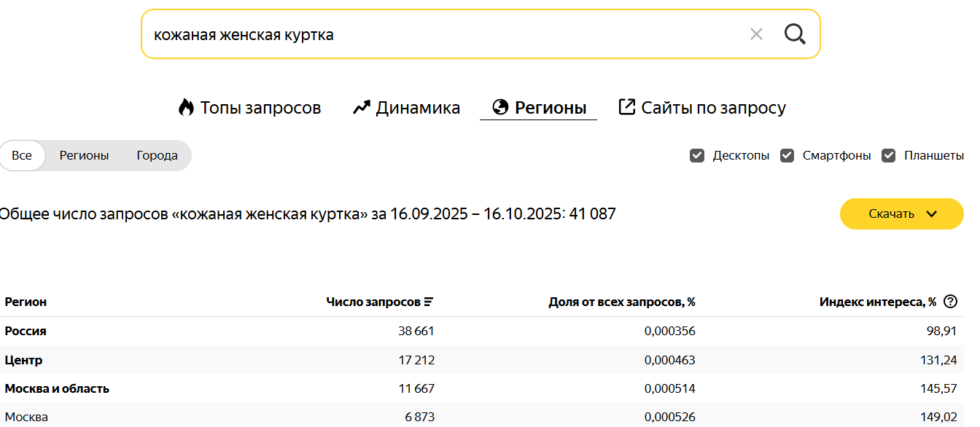
Task: Click the Москва и область row
Action: click(x=57, y=388)
